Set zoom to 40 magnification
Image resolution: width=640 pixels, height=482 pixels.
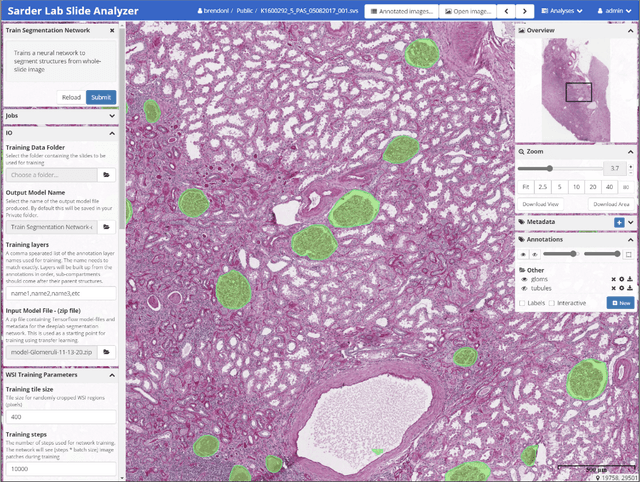point(609,187)
